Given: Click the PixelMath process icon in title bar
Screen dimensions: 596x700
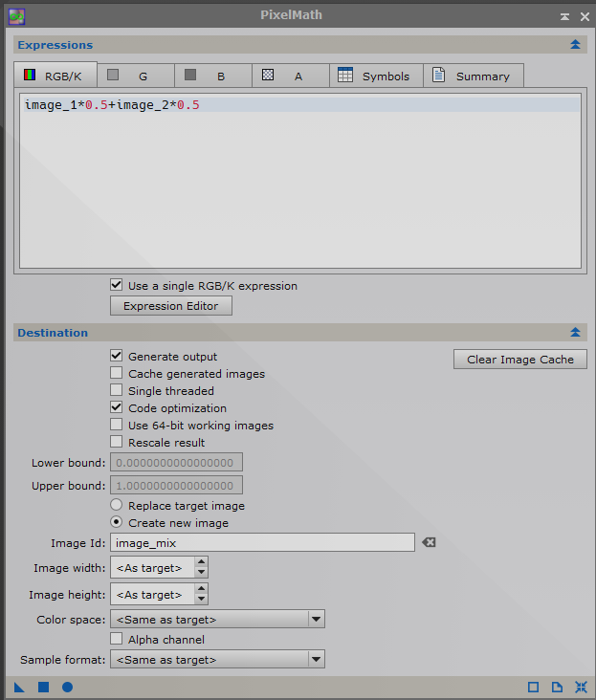Looking at the screenshot, I should tap(16, 16).
